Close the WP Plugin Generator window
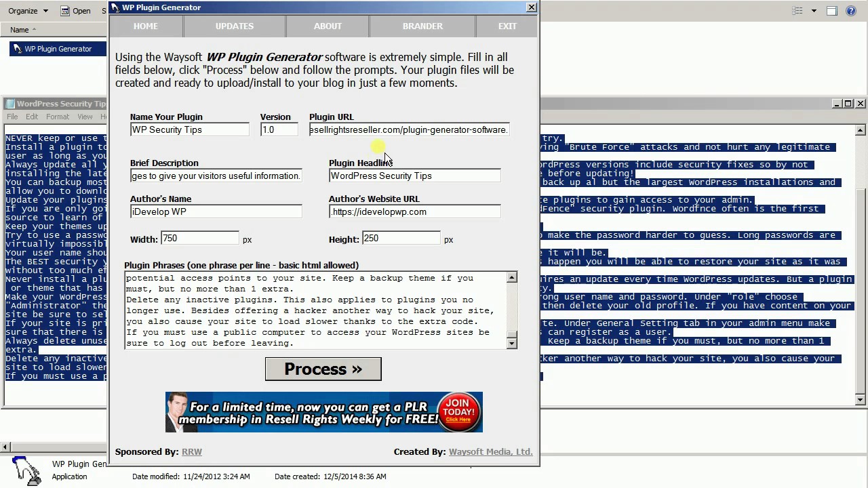 [532, 7]
